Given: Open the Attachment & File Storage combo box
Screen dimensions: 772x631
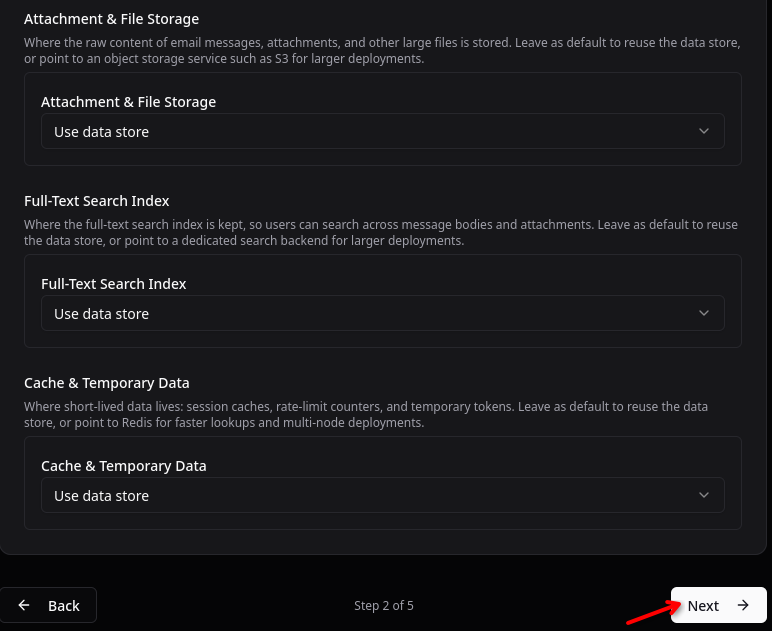Looking at the screenshot, I should pos(382,131).
